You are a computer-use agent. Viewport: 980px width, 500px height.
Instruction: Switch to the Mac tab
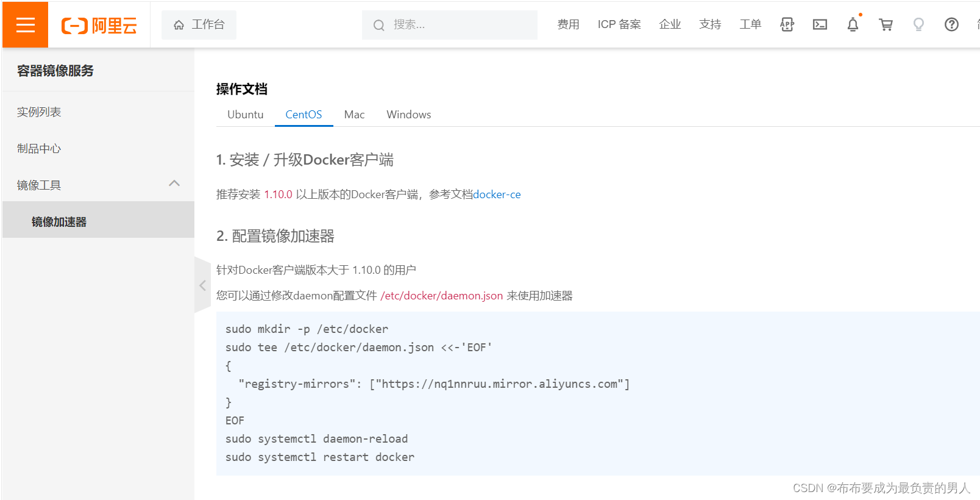click(x=354, y=115)
